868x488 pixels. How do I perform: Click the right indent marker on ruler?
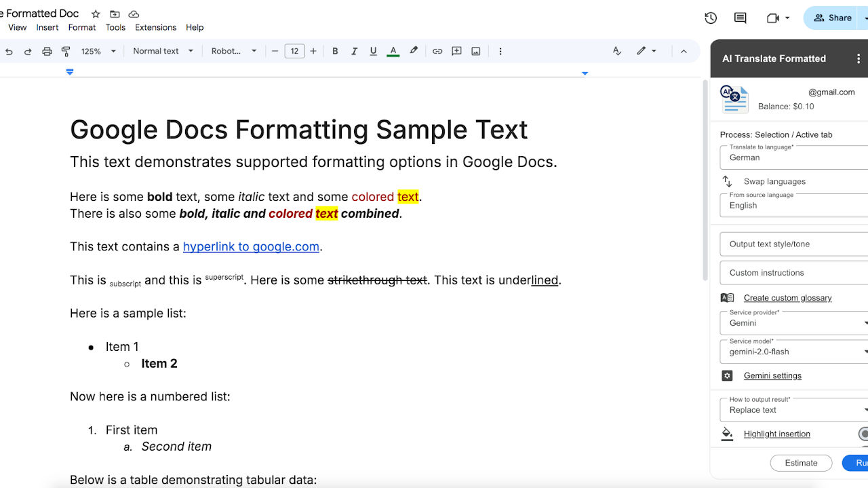(585, 73)
